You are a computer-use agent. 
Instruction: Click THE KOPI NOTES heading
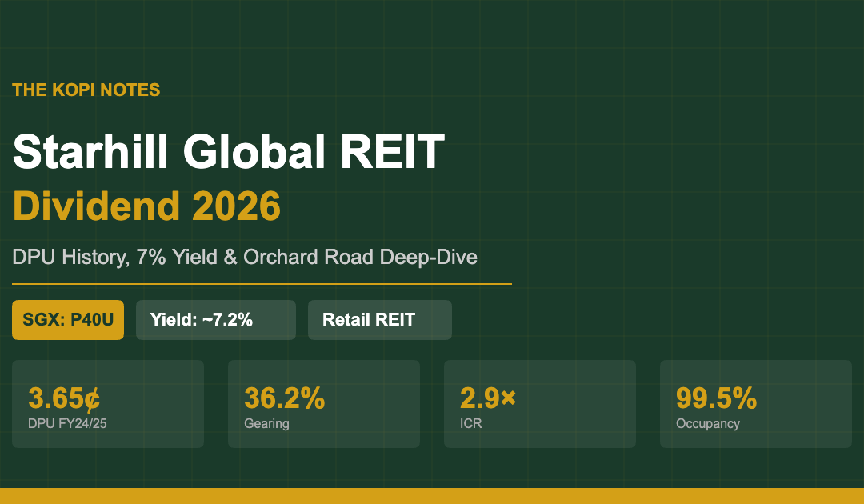[x=86, y=90]
